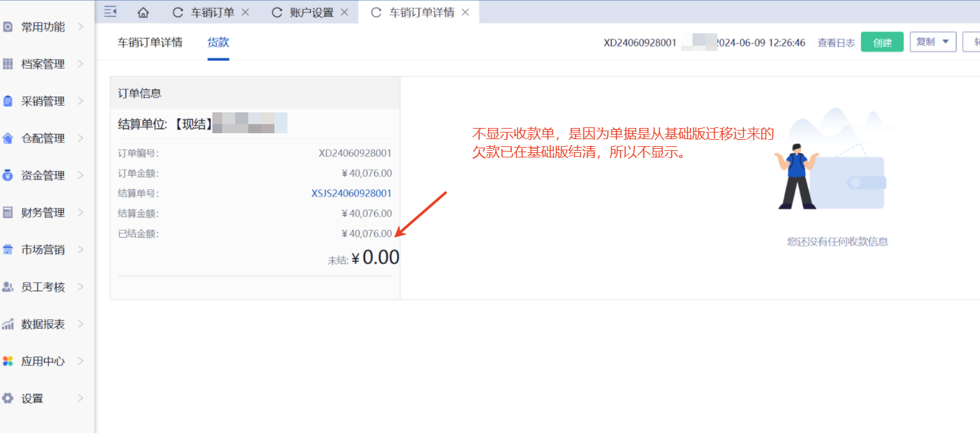Close the 车销订单 tab
Viewport: 980px width, 433px height.
245,12
